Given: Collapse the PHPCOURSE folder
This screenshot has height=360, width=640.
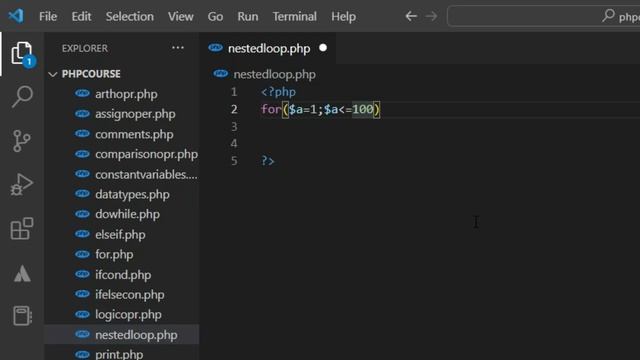Looking at the screenshot, I should point(53,74).
